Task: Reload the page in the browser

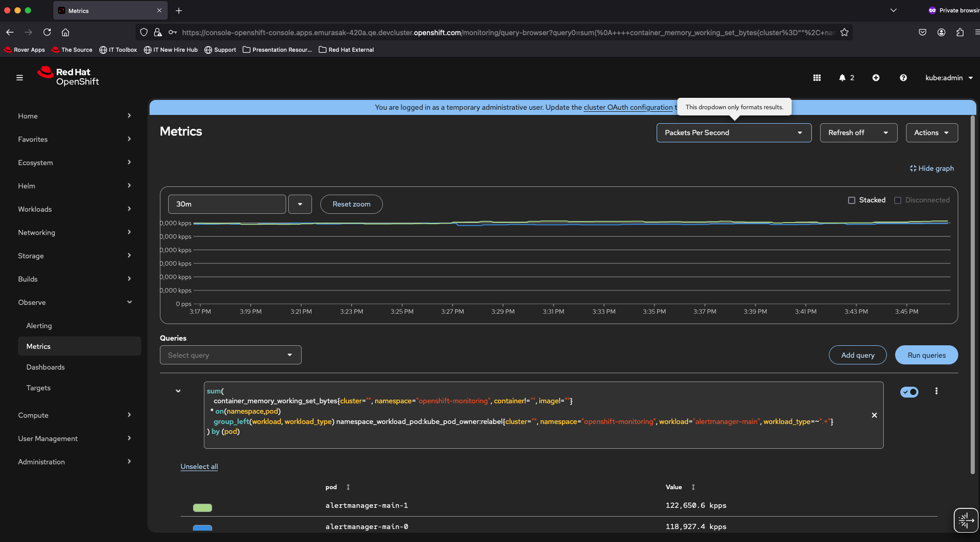Action: pos(47,32)
